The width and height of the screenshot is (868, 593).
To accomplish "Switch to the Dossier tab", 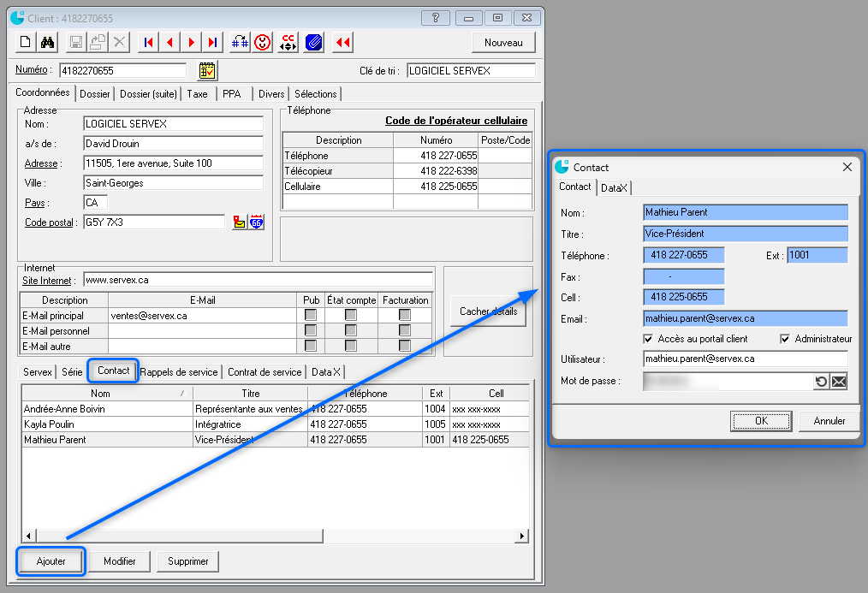I will click(x=94, y=94).
